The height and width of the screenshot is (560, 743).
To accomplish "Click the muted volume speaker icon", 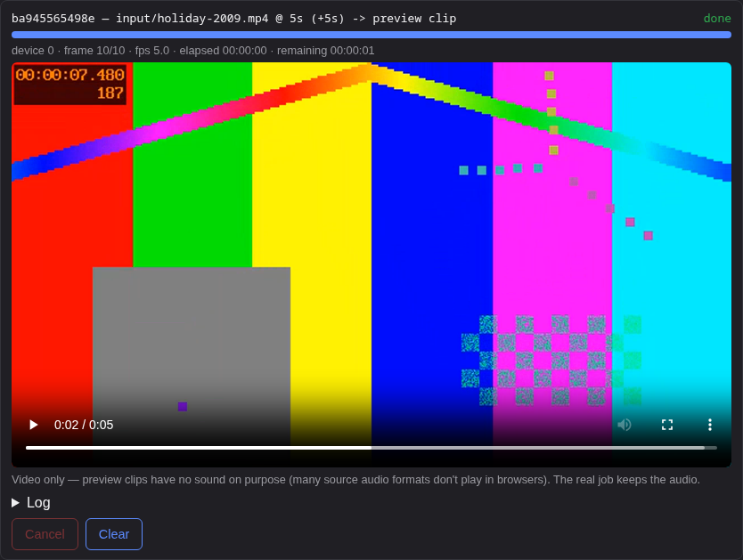I will [625, 425].
